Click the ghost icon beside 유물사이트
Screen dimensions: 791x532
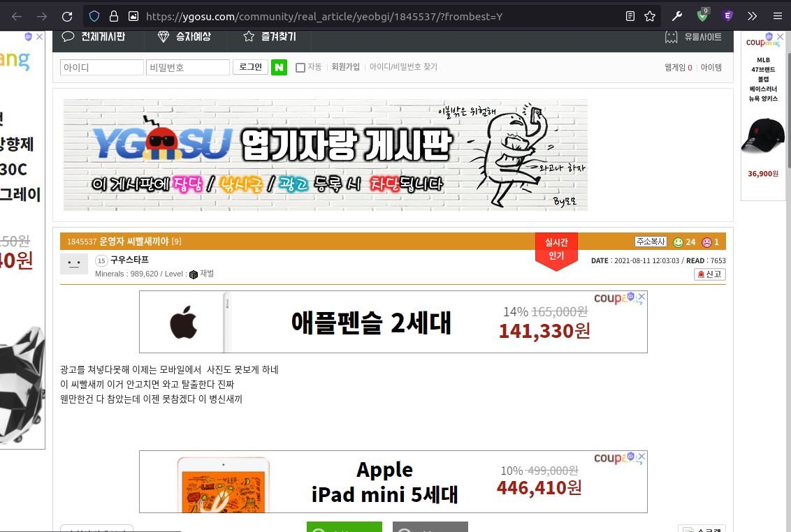(671, 38)
